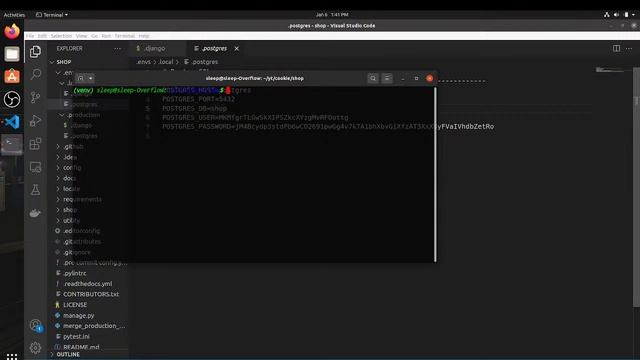Open the Edit menu in VS Code

coord(42,36)
